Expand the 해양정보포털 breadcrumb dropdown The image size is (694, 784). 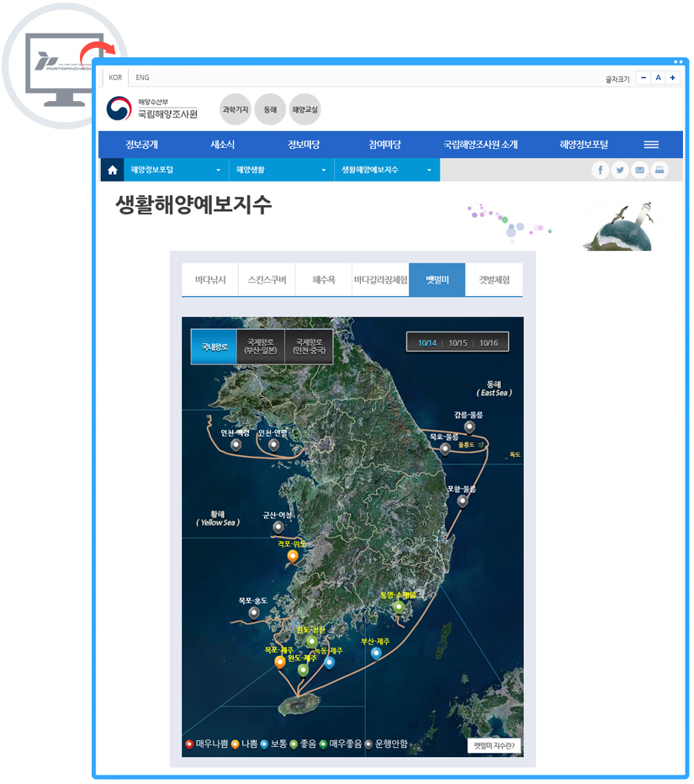click(x=176, y=170)
